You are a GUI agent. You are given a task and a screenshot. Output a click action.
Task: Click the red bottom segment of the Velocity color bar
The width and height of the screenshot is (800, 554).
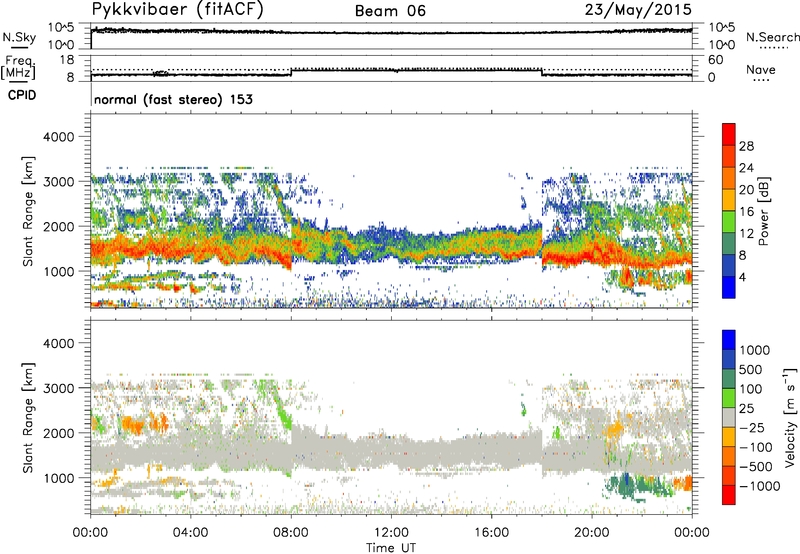click(x=729, y=495)
